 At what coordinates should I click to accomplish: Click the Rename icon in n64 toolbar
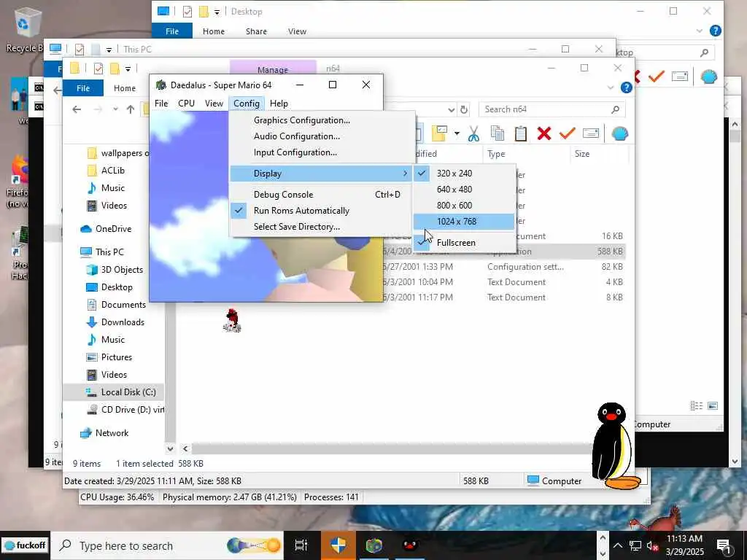pos(591,134)
